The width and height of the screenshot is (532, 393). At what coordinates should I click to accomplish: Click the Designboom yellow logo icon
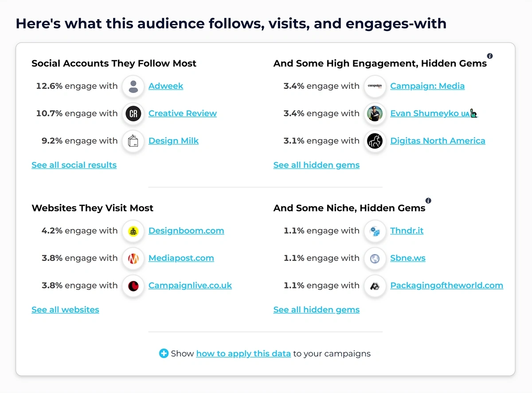click(133, 231)
